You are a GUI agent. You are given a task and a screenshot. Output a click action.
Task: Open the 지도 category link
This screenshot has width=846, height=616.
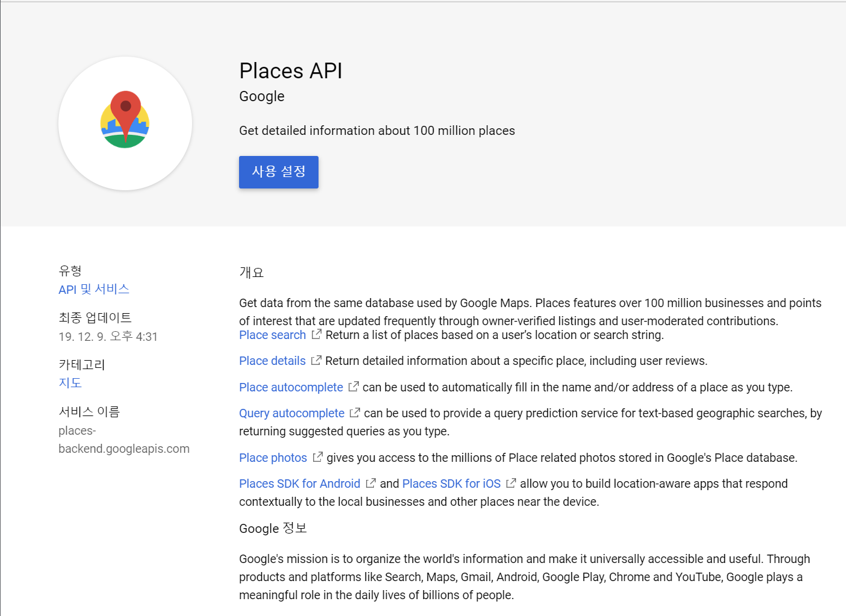[70, 383]
